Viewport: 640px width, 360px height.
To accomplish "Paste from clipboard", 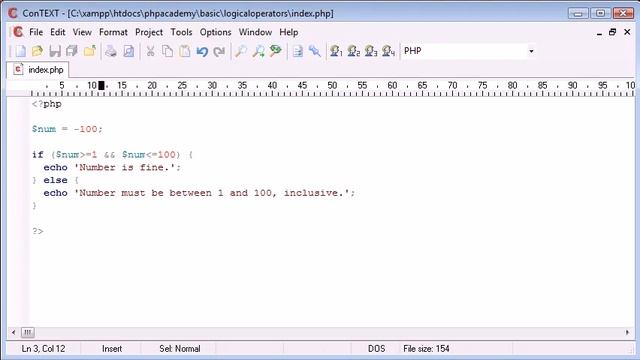I will tap(185, 51).
